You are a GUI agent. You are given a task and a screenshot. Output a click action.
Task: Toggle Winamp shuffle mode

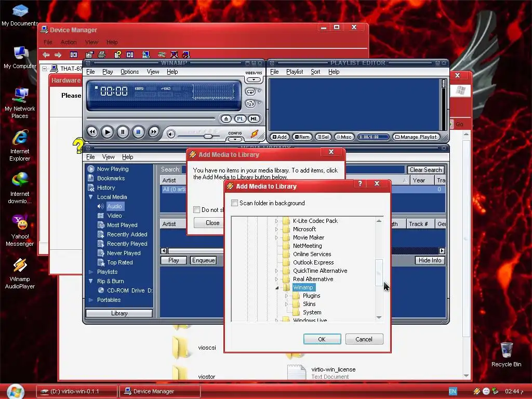[x=250, y=104]
